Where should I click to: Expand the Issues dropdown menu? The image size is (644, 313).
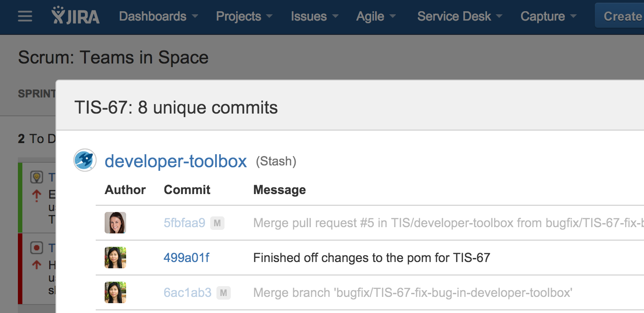click(314, 17)
